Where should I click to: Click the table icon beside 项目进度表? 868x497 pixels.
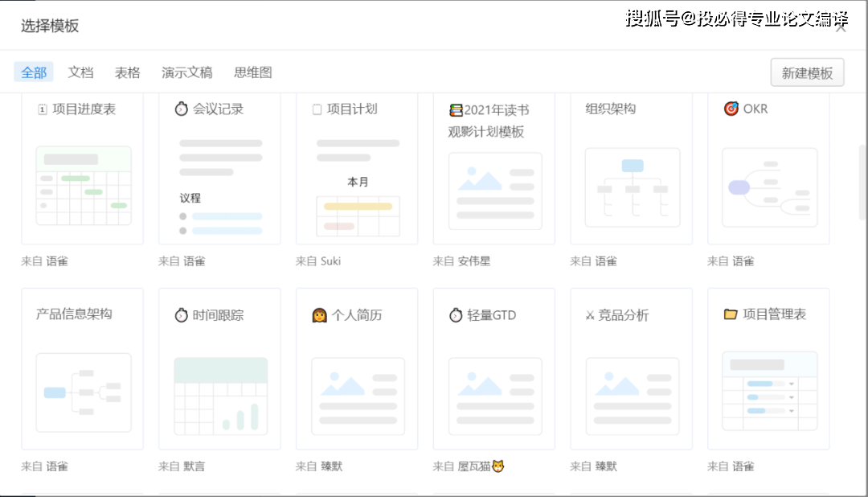click(x=43, y=109)
